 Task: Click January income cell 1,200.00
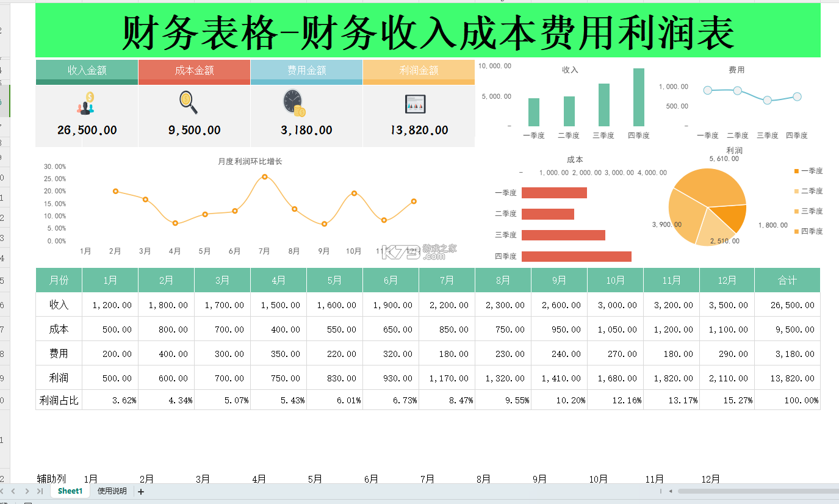tap(110, 304)
